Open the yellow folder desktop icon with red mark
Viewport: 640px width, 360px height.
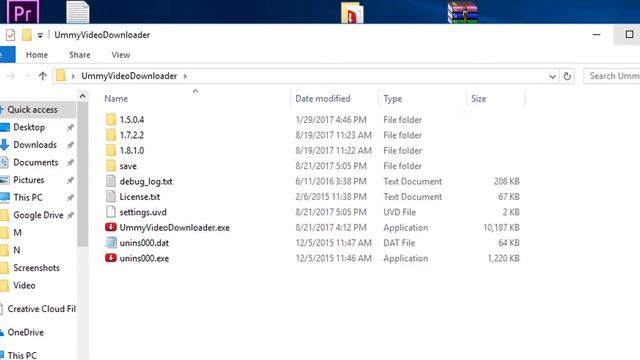(352, 12)
